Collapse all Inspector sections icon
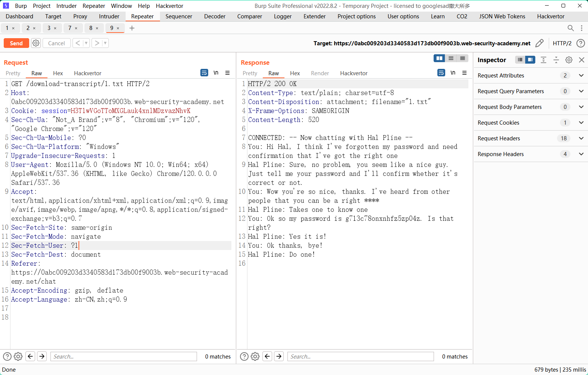 (x=556, y=60)
